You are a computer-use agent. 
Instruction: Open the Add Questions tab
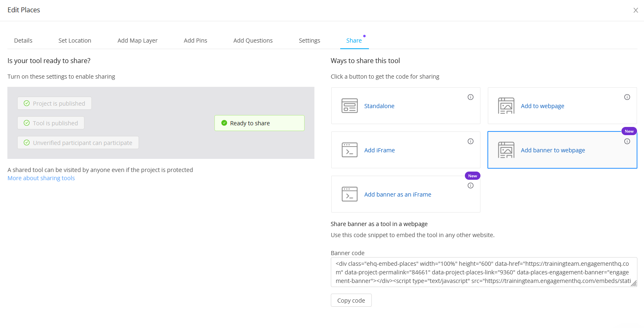pos(253,41)
